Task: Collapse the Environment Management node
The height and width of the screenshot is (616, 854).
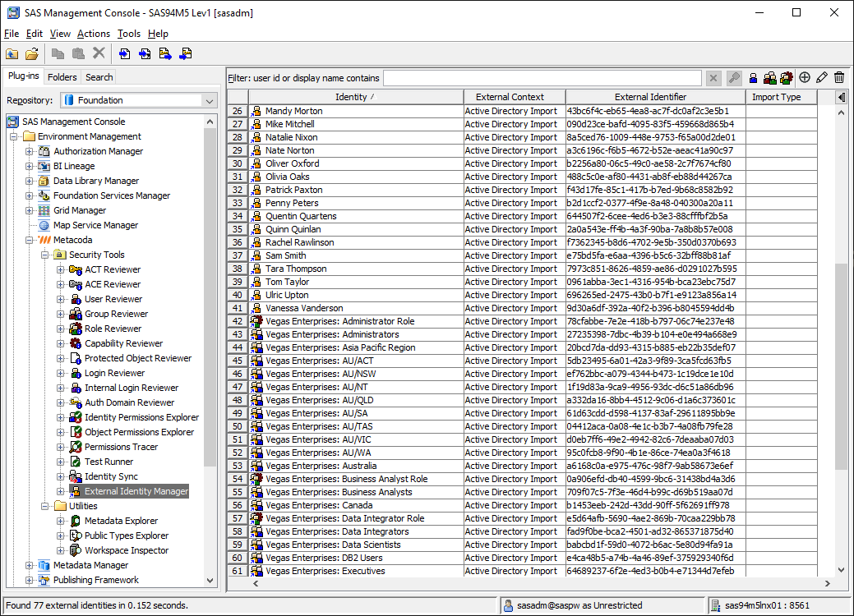Action: [x=14, y=136]
